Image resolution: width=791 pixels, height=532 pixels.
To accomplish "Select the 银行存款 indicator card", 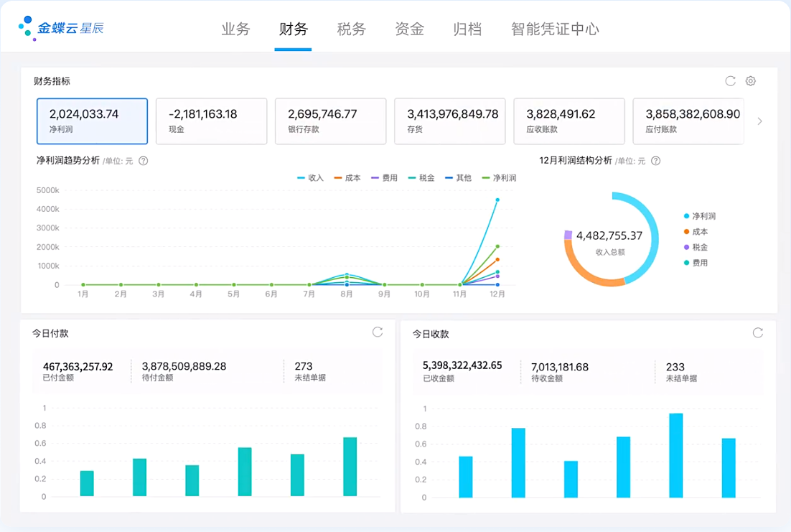I will [x=330, y=121].
